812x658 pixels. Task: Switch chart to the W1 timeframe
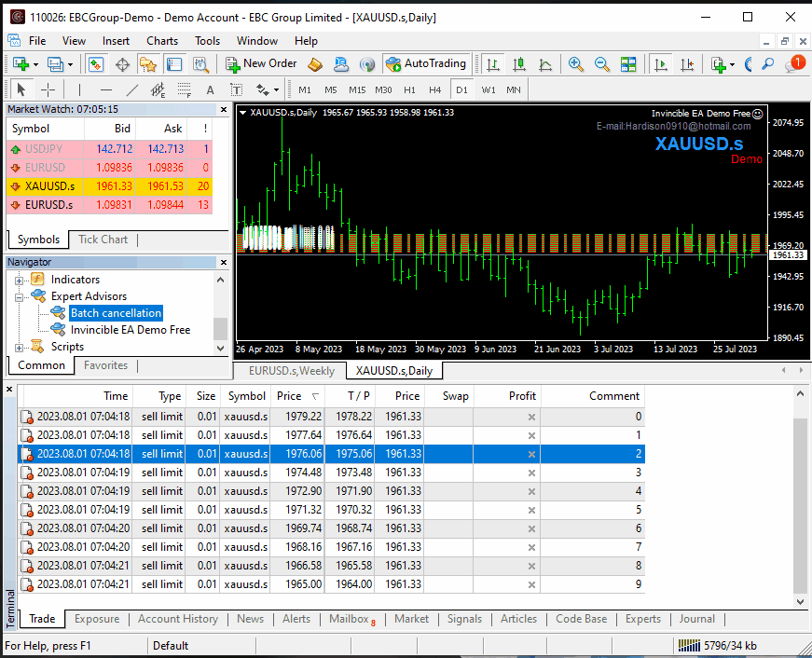coord(489,90)
